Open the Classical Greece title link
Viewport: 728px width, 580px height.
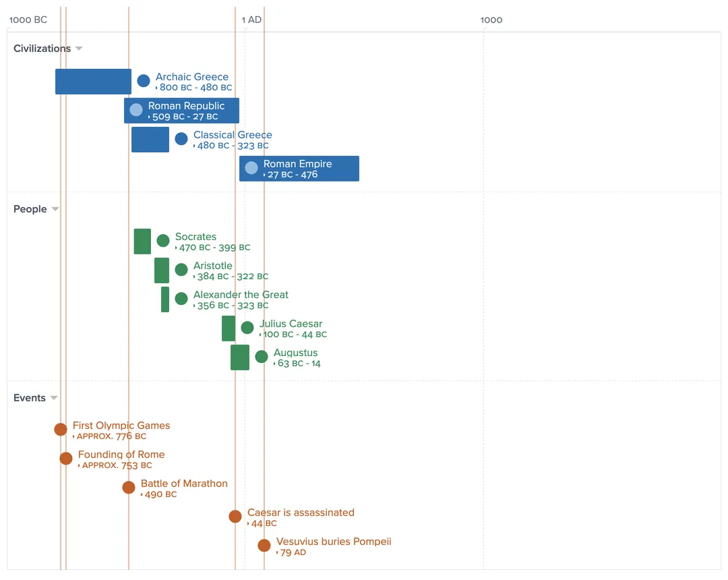coord(233,135)
